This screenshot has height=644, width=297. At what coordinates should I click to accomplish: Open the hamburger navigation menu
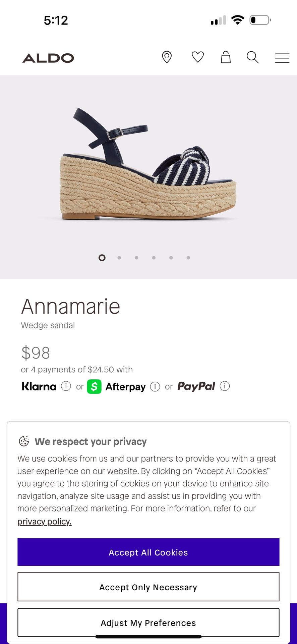coord(282,58)
